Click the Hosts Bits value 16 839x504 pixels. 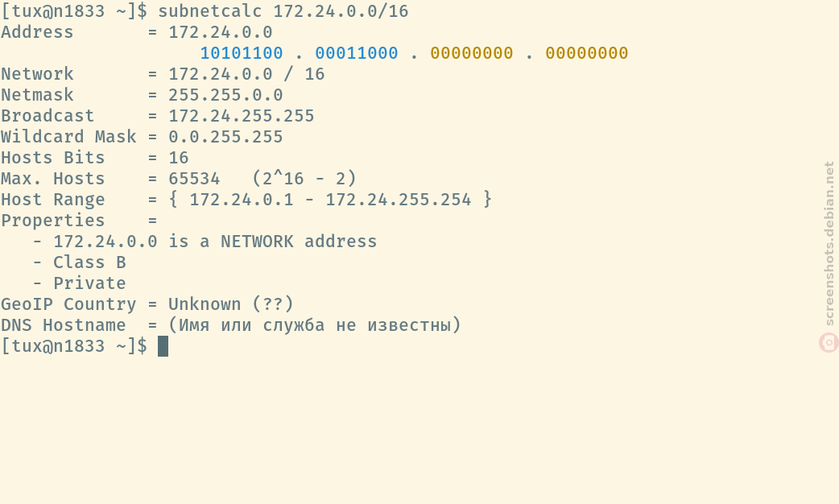(178, 157)
